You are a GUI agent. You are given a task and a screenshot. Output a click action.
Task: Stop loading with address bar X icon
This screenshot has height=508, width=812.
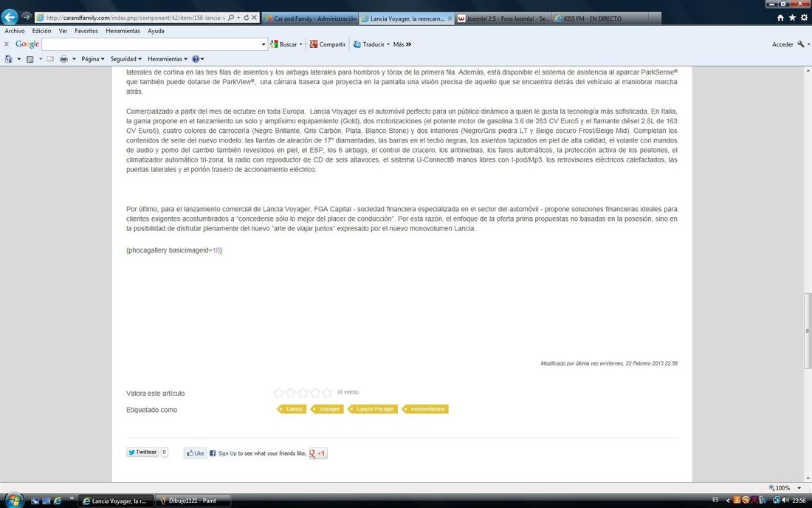point(254,18)
